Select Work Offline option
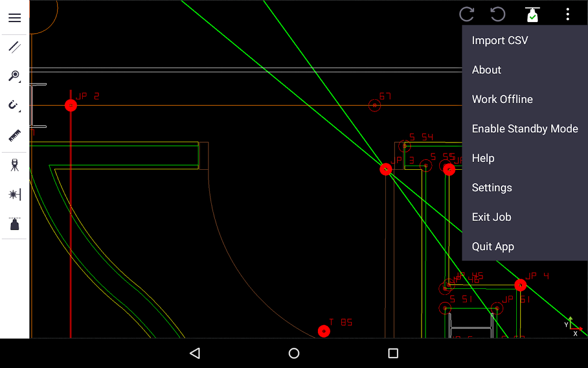Viewport: 588px width, 368px height. point(525,99)
